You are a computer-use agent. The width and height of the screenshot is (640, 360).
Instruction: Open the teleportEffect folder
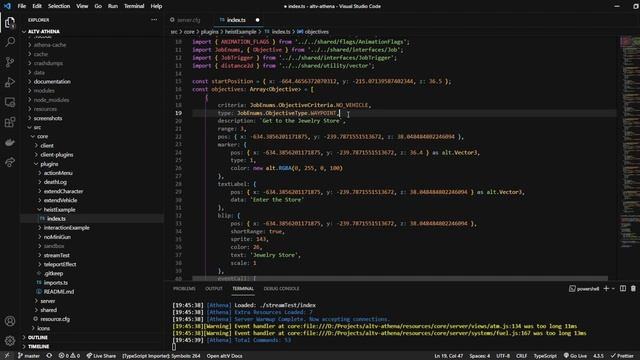[60, 264]
